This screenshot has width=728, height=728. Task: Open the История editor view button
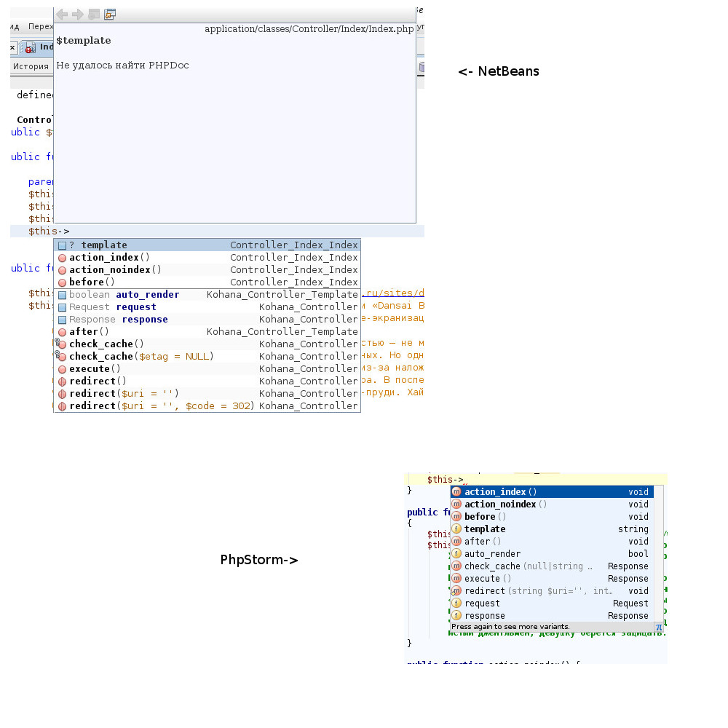point(31,66)
